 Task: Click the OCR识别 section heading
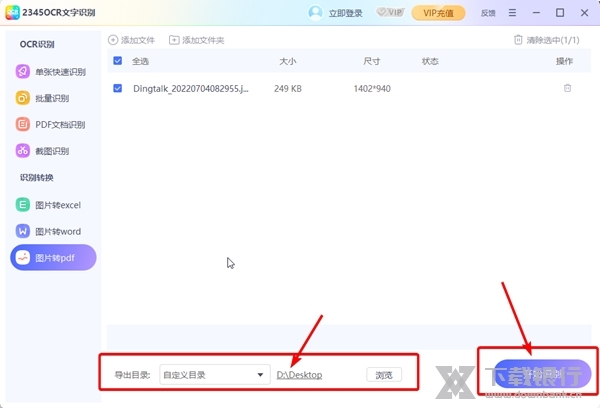point(37,44)
